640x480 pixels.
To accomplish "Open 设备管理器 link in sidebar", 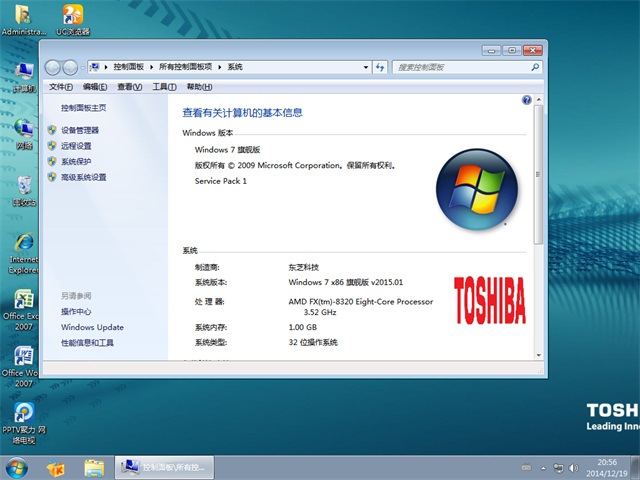I will tap(80, 130).
